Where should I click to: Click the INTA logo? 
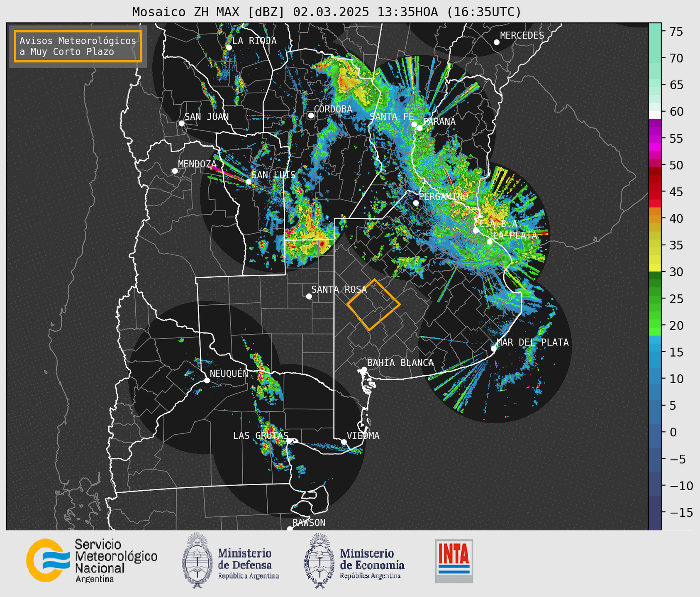click(x=454, y=561)
